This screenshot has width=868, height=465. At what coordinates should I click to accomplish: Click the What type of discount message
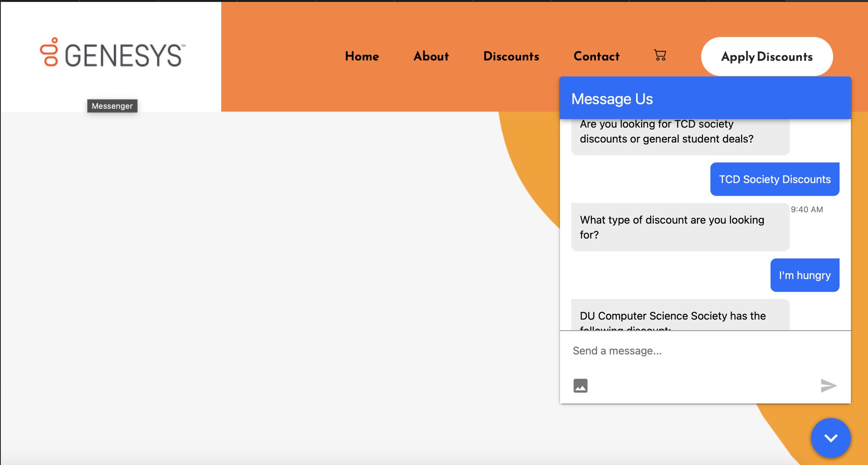click(x=679, y=227)
